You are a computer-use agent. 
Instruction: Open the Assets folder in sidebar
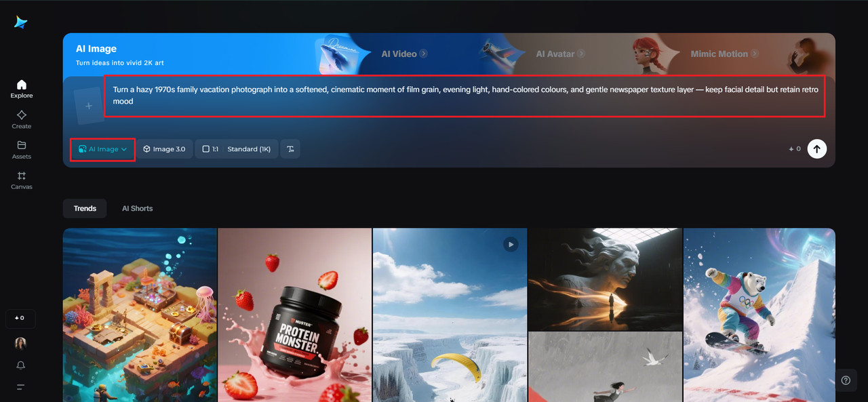click(x=21, y=149)
